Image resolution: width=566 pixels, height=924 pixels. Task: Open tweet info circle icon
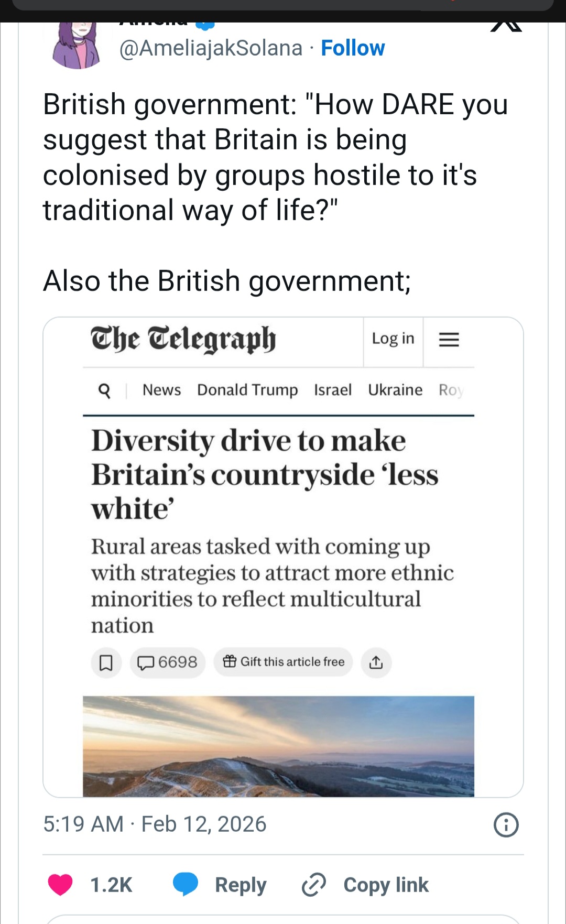506,824
